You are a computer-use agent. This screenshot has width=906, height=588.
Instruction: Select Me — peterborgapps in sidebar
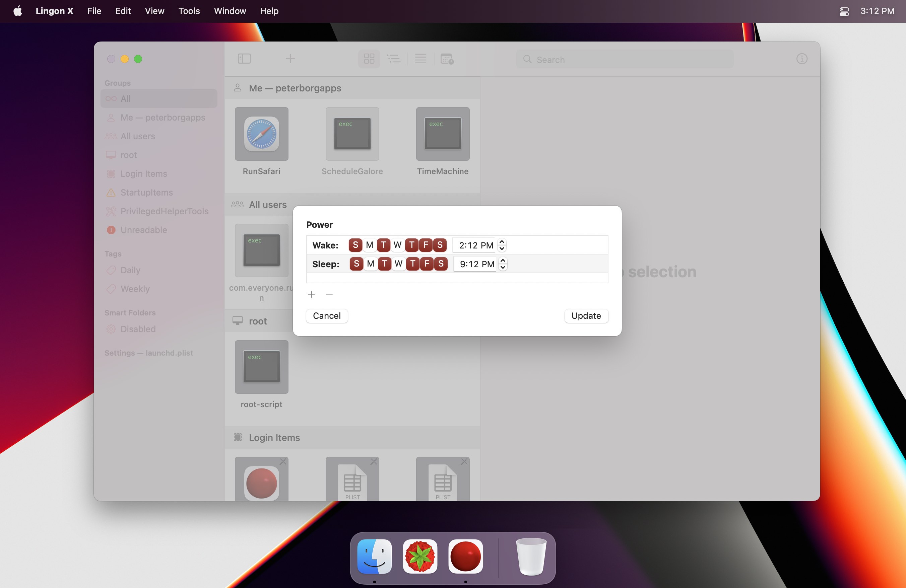click(159, 118)
